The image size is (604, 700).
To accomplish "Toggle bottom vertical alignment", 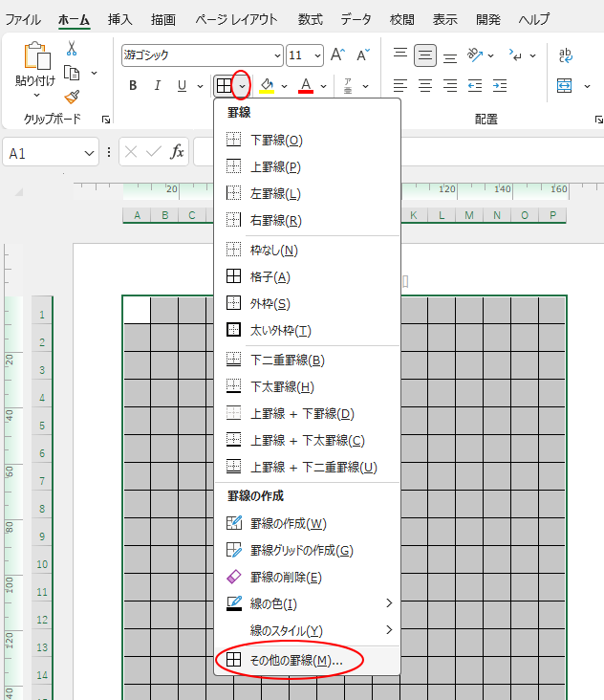I will point(450,56).
